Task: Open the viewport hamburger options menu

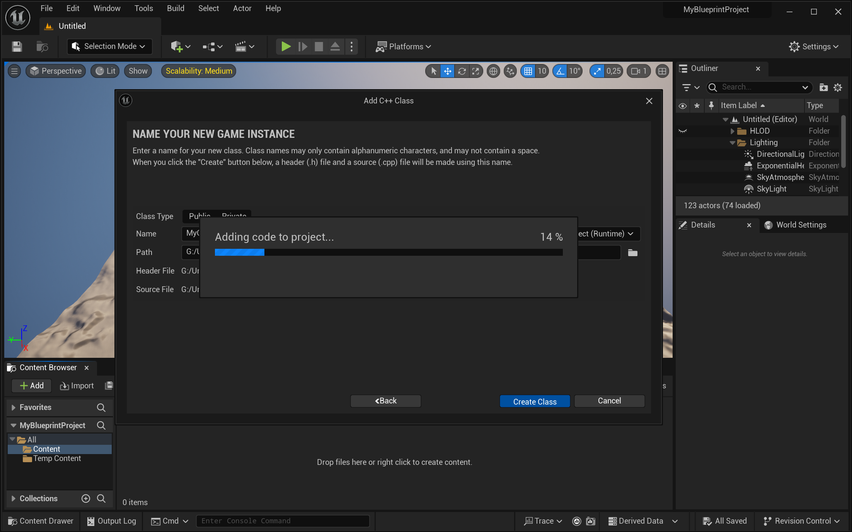Action: pyautogui.click(x=14, y=71)
